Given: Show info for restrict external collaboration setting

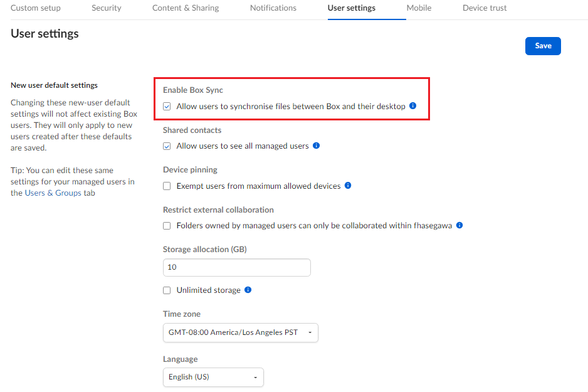Looking at the screenshot, I should point(459,225).
